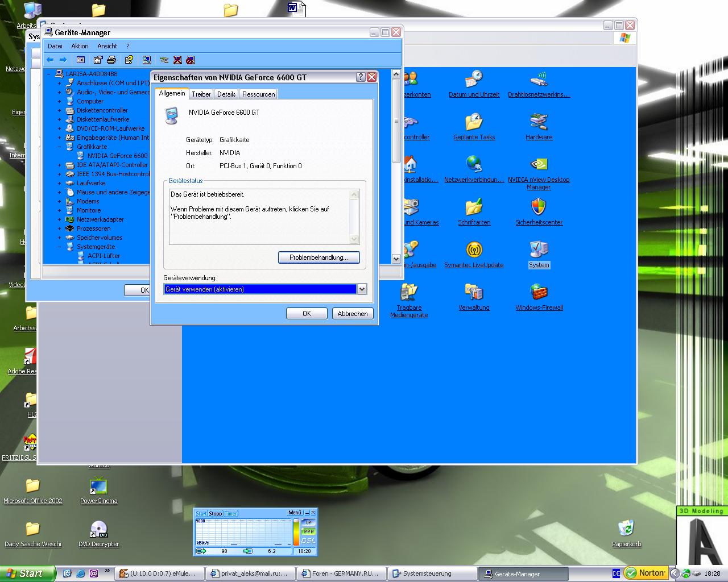Image resolution: width=728 pixels, height=582 pixels.
Task: Open Windows-Firewall control panel item
Action: (539, 297)
